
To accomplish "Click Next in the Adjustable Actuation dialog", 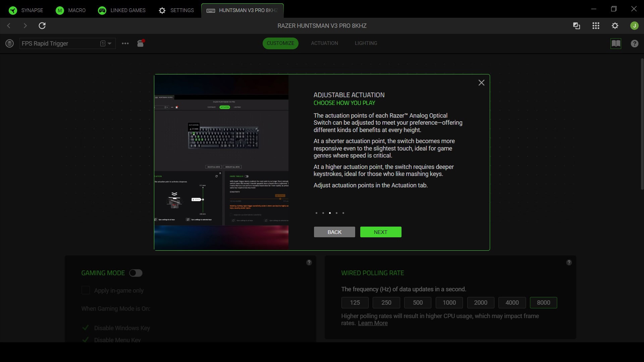I will click(380, 232).
